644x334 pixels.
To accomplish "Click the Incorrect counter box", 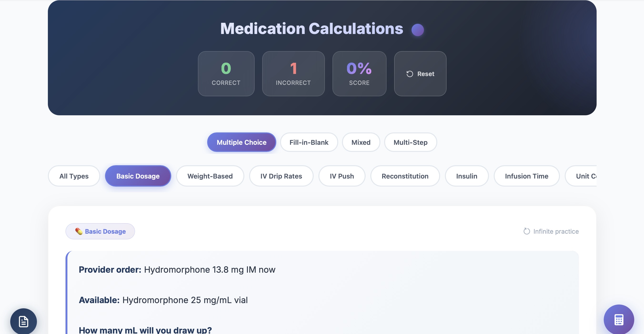I will pyautogui.click(x=293, y=74).
